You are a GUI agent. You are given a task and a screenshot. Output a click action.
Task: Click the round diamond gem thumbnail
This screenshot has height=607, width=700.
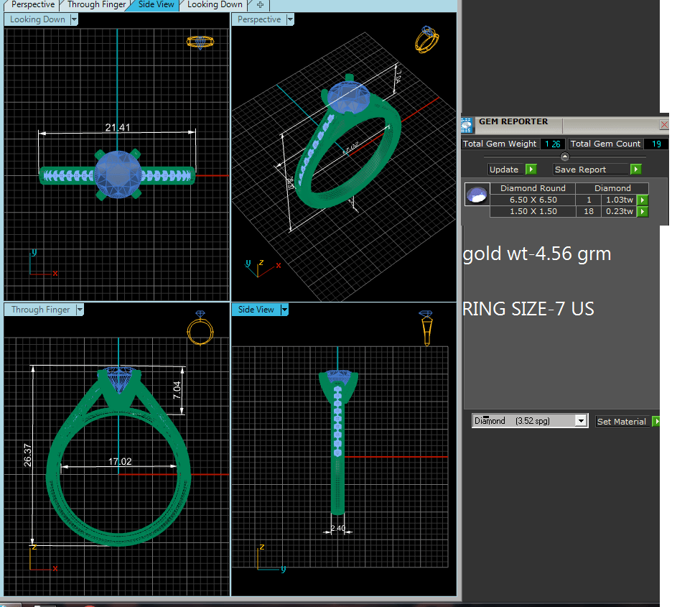click(477, 195)
